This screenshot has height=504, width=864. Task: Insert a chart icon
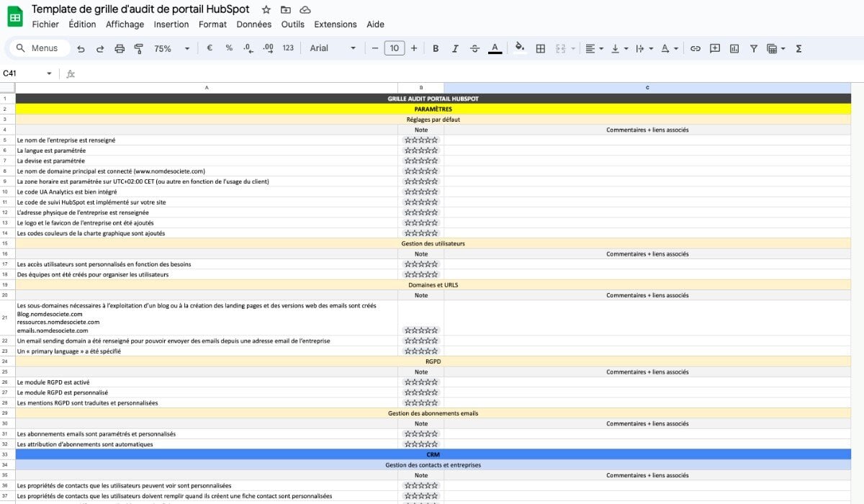[734, 48]
